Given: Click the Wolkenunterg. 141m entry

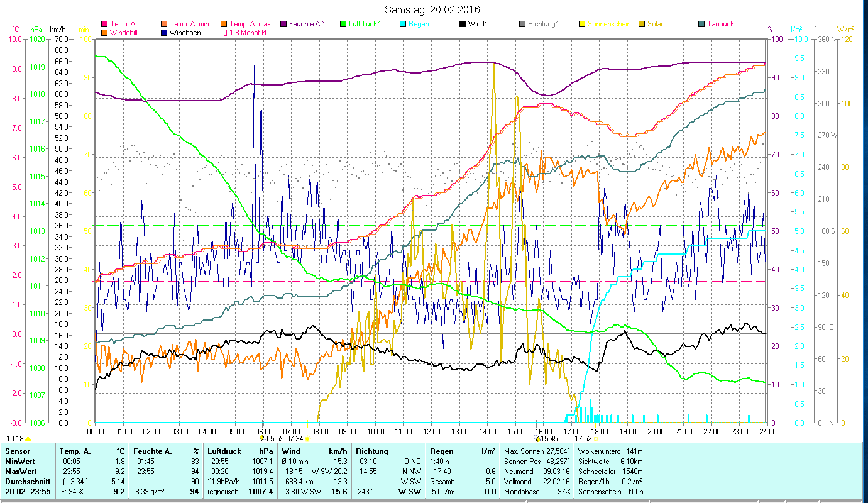Looking at the screenshot, I should tap(610, 451).
